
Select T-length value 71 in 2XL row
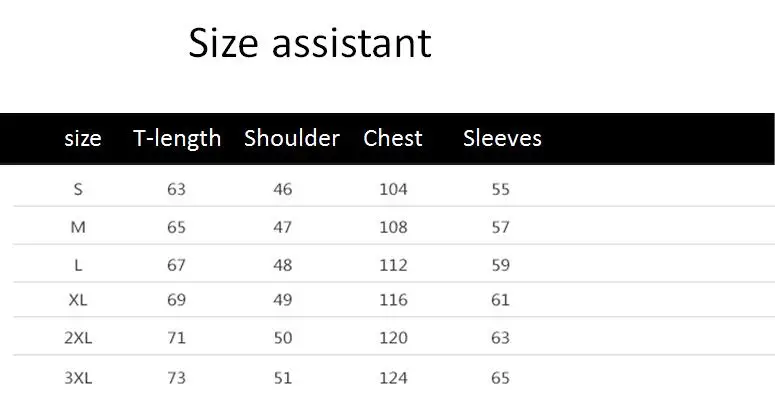tap(176, 338)
